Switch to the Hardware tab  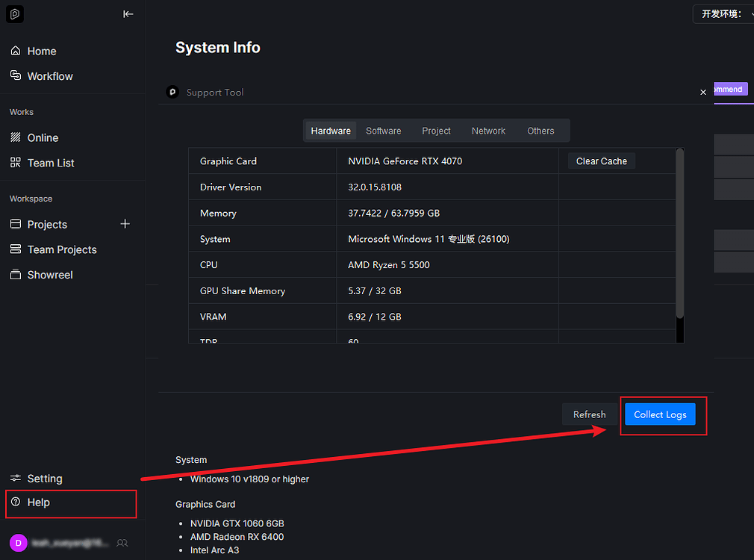(x=331, y=131)
